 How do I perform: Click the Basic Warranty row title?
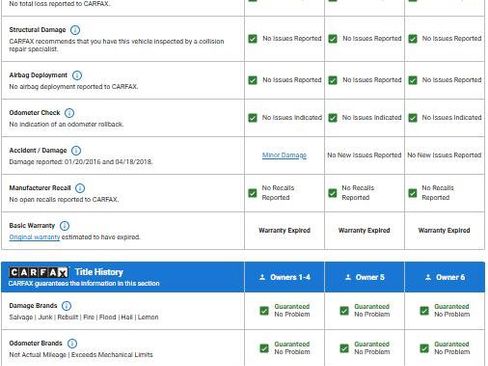[32, 226]
